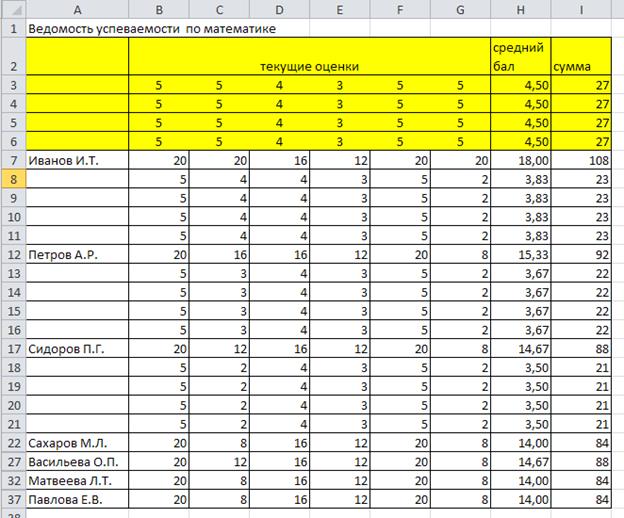Click cell 21 in row 21

point(581,424)
